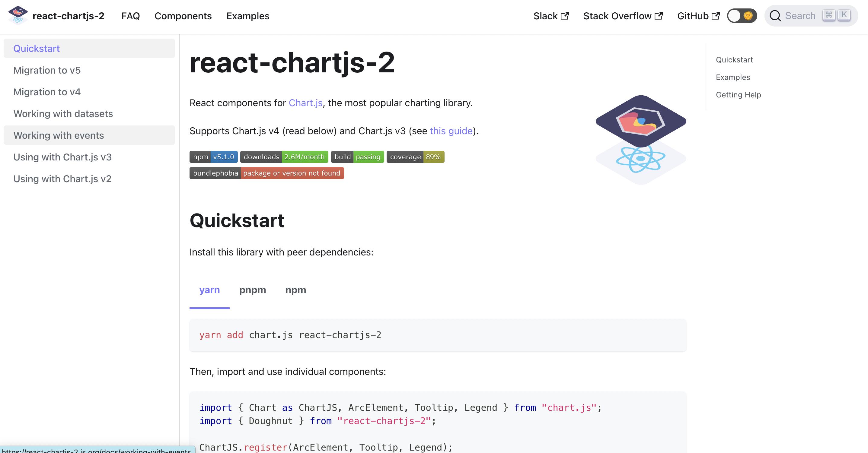Click the large react-chartjs-2 logo image
This screenshot has height=453, width=868.
point(640,140)
